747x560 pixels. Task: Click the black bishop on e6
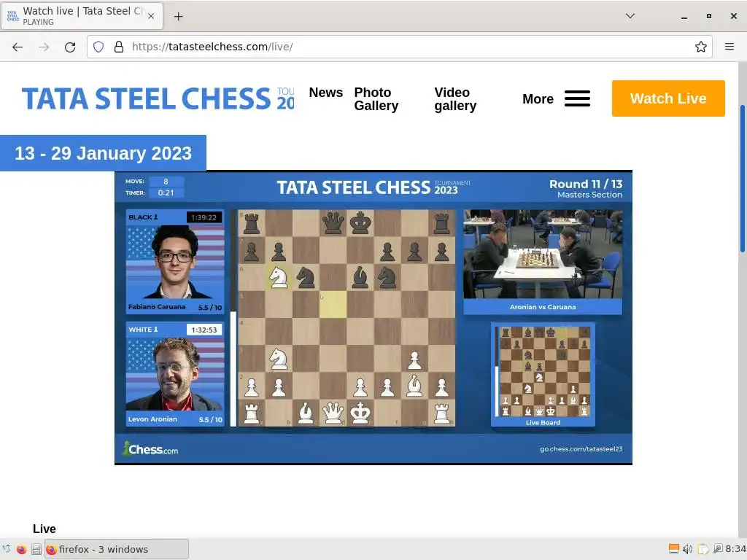click(360, 277)
